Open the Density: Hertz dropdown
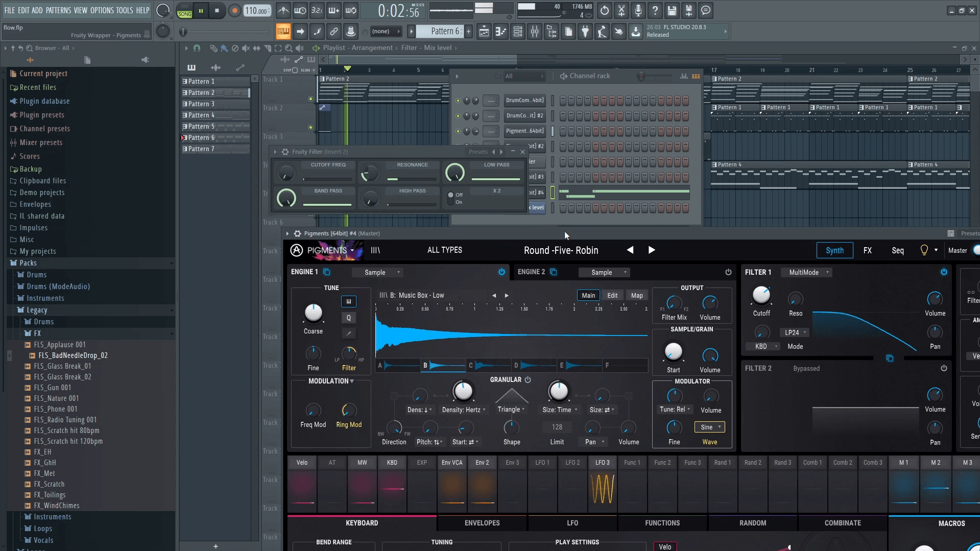This screenshot has width=980, height=551. (x=464, y=410)
